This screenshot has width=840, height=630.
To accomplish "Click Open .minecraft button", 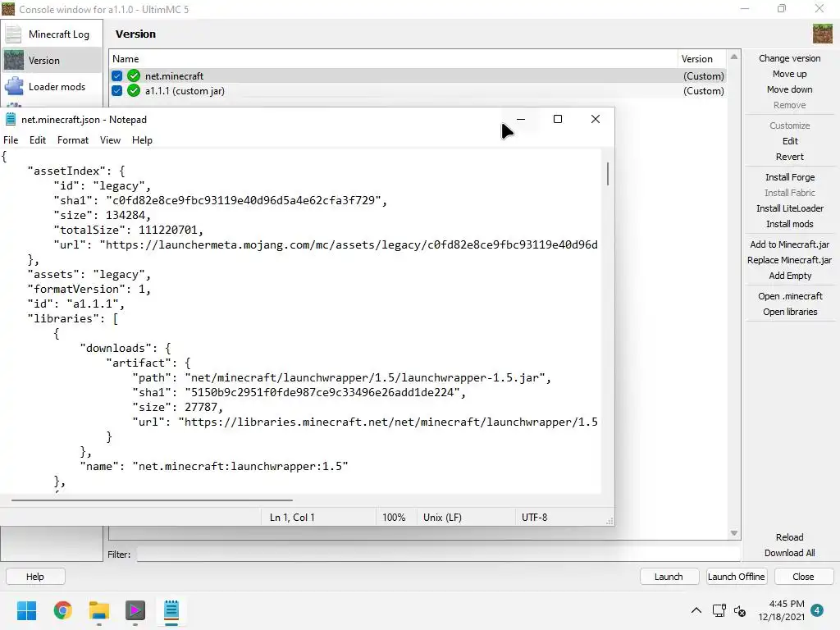I will tap(790, 295).
